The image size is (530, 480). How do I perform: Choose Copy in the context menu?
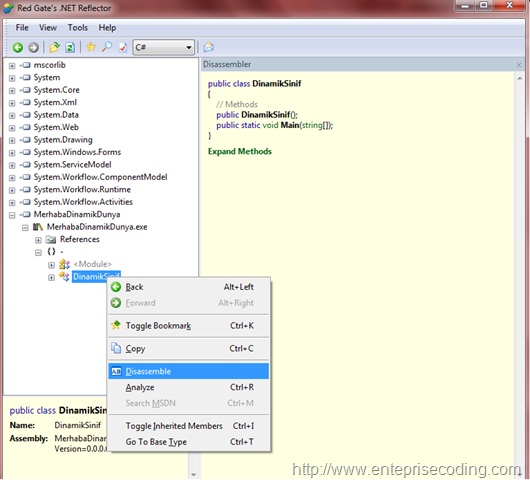pyautogui.click(x=189, y=348)
